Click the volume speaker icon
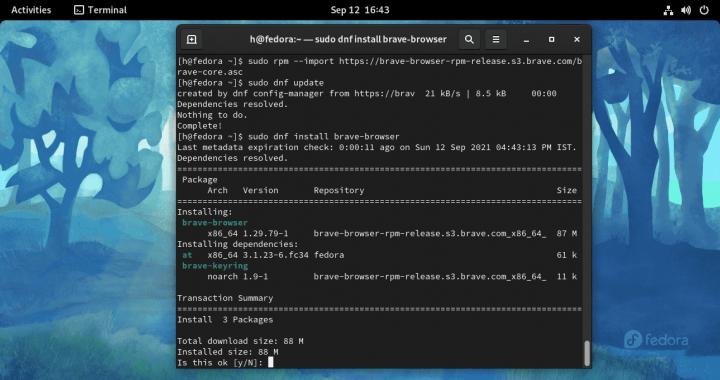720x380 pixels. 686,10
